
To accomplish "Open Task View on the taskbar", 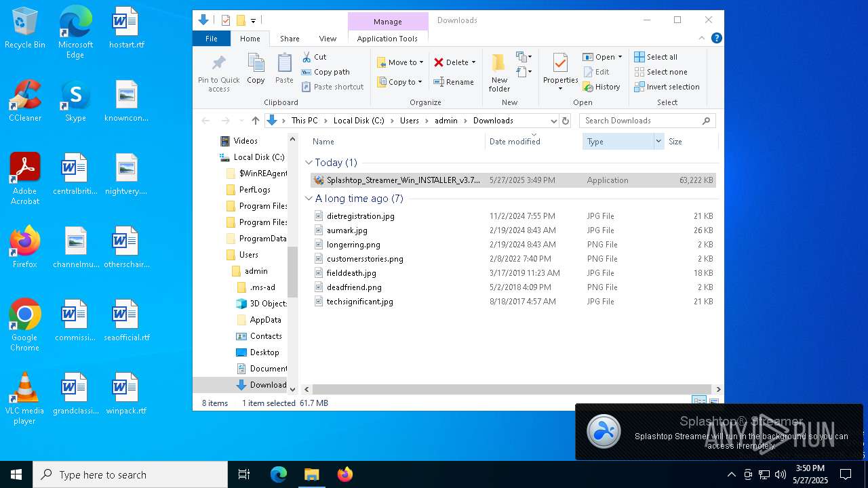I will [x=244, y=474].
